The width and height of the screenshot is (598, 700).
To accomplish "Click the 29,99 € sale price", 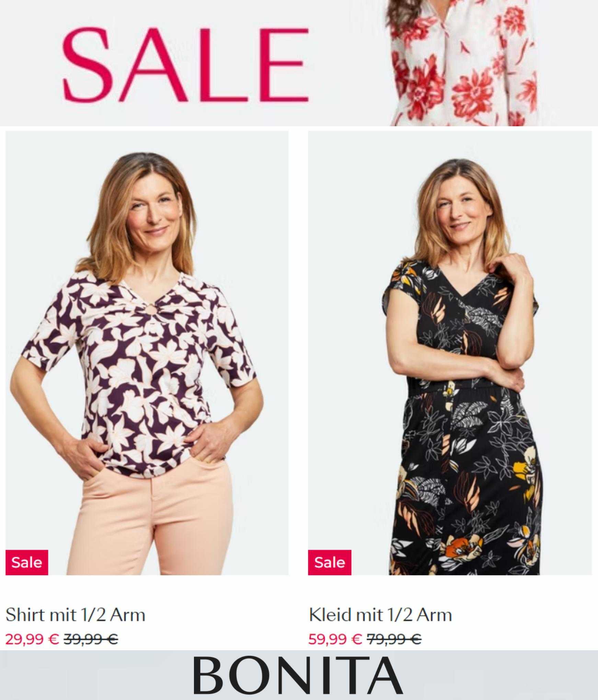I will click(x=32, y=639).
